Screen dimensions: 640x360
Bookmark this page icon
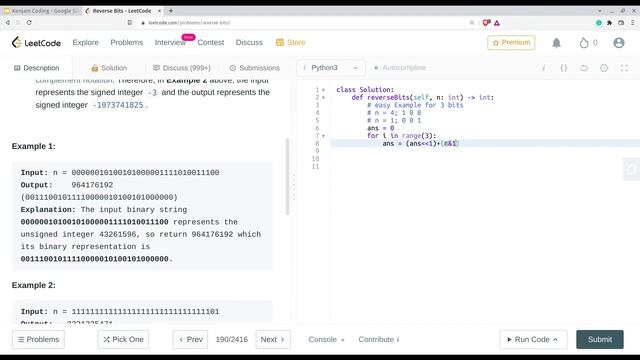click(x=130, y=22)
